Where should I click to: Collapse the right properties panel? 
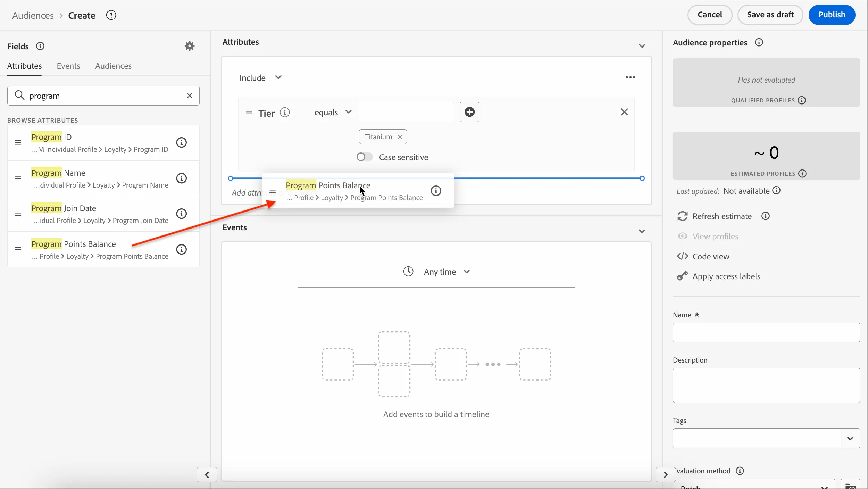666,475
